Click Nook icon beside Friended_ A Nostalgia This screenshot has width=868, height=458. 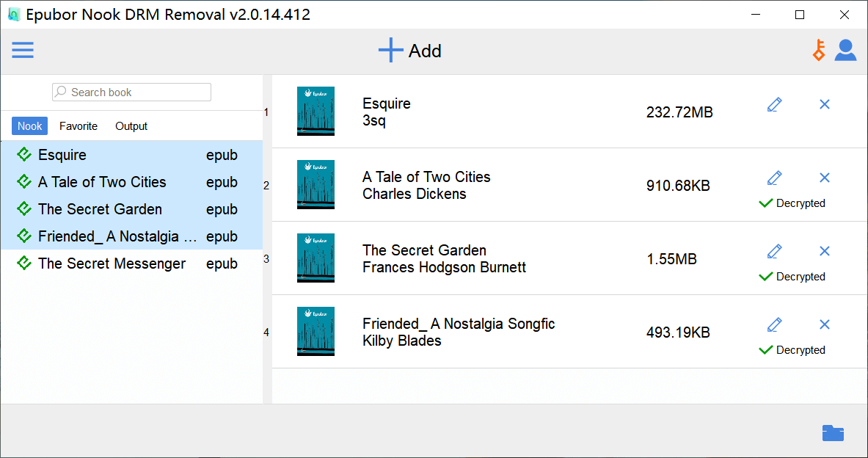23,236
